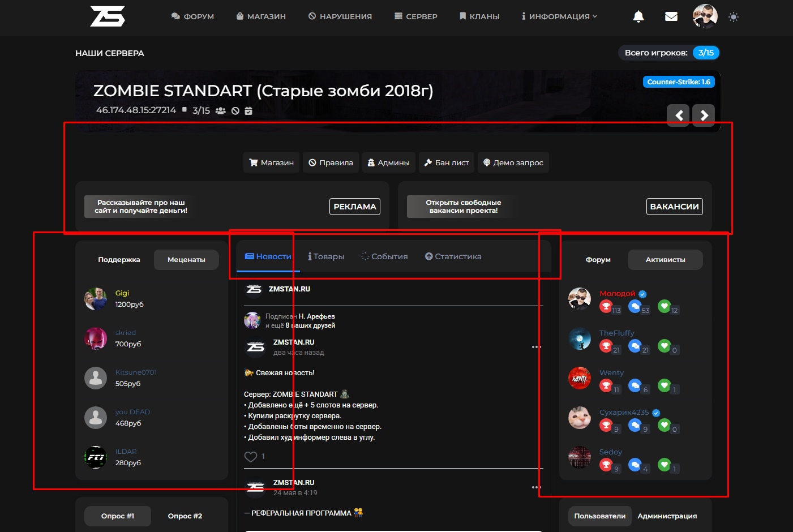The width and height of the screenshot is (793, 532).
Task: Open the Бан лист server link
Action: [x=447, y=162]
